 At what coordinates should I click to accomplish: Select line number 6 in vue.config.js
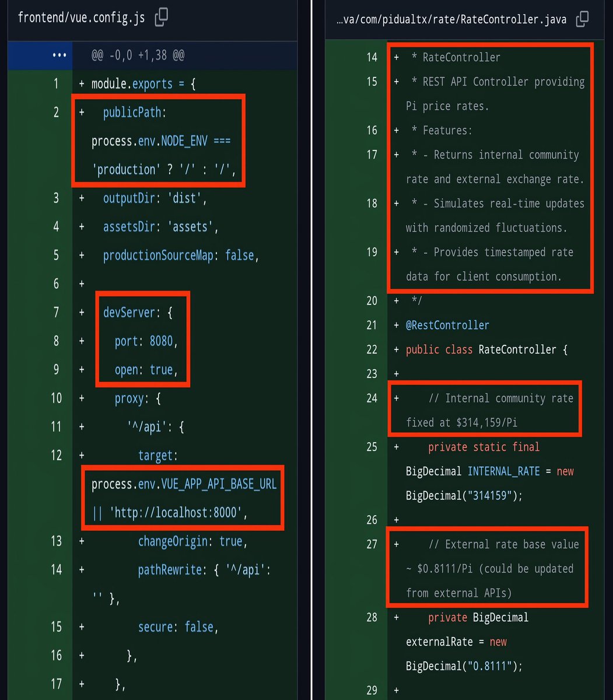[56, 283]
